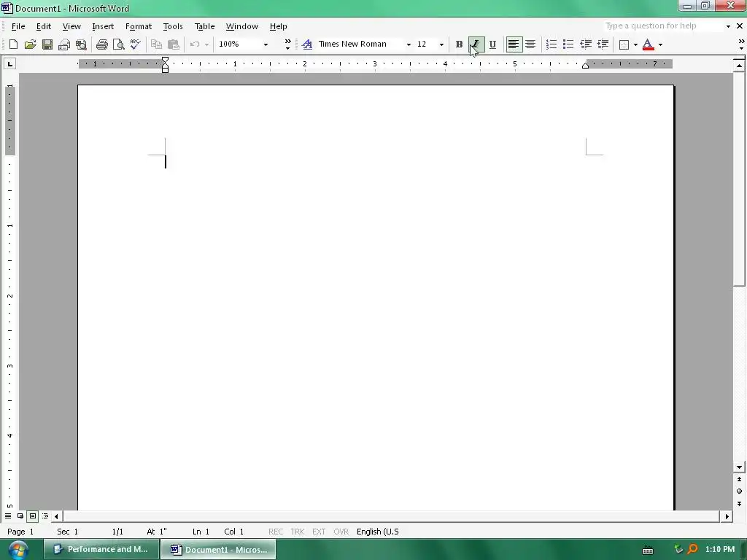Image resolution: width=747 pixels, height=560 pixels.
Task: Print the document using the printer icon
Action: click(x=102, y=44)
